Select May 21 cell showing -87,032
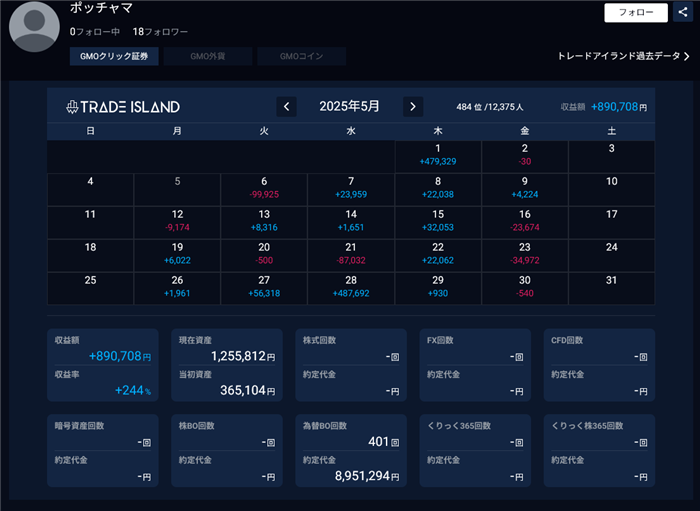The image size is (700, 511). click(351, 256)
